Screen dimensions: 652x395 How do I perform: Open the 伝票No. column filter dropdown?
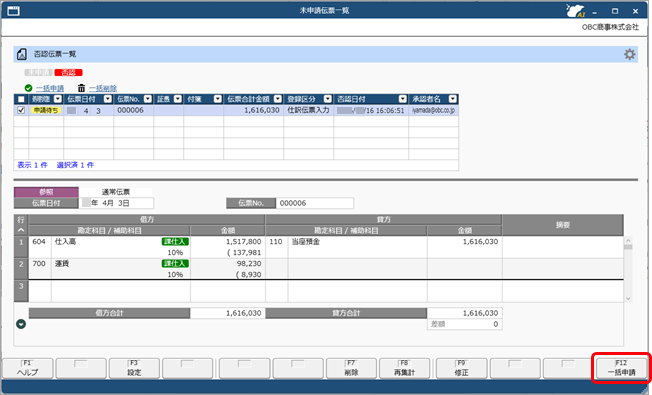148,99
